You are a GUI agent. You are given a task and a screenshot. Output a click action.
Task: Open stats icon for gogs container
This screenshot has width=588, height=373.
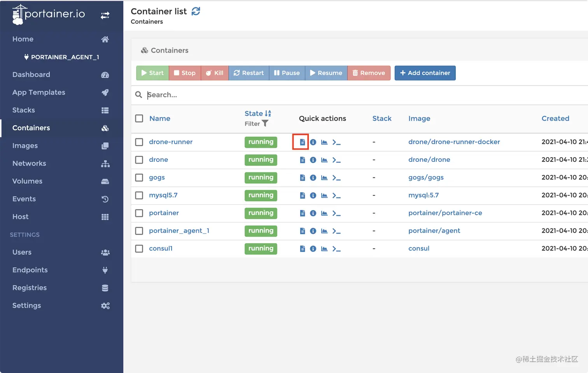324,178
